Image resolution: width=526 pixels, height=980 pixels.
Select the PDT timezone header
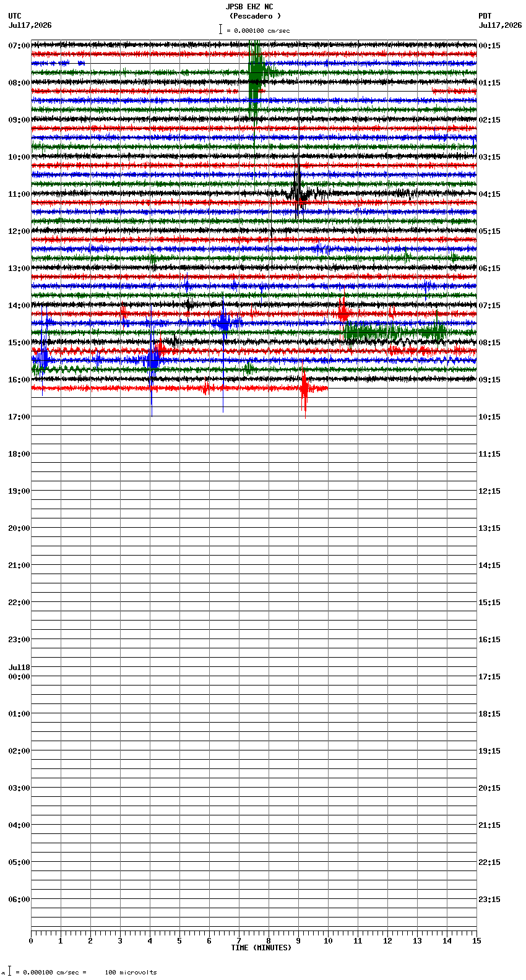click(x=485, y=16)
